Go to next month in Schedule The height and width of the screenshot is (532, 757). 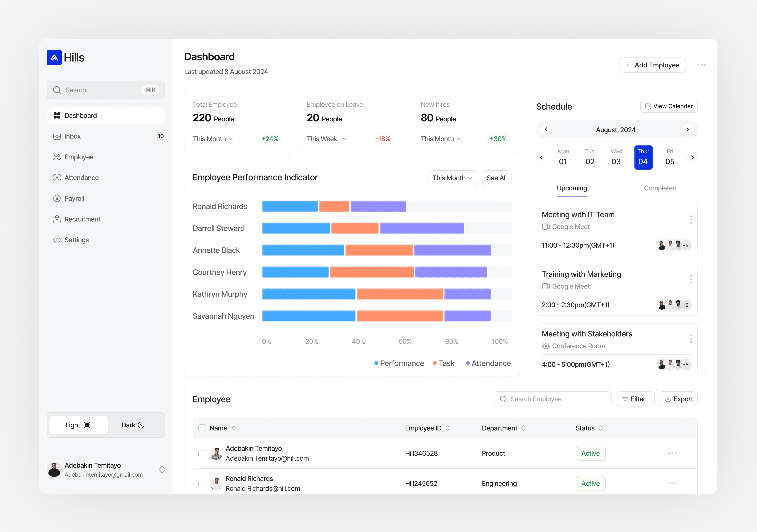(688, 130)
